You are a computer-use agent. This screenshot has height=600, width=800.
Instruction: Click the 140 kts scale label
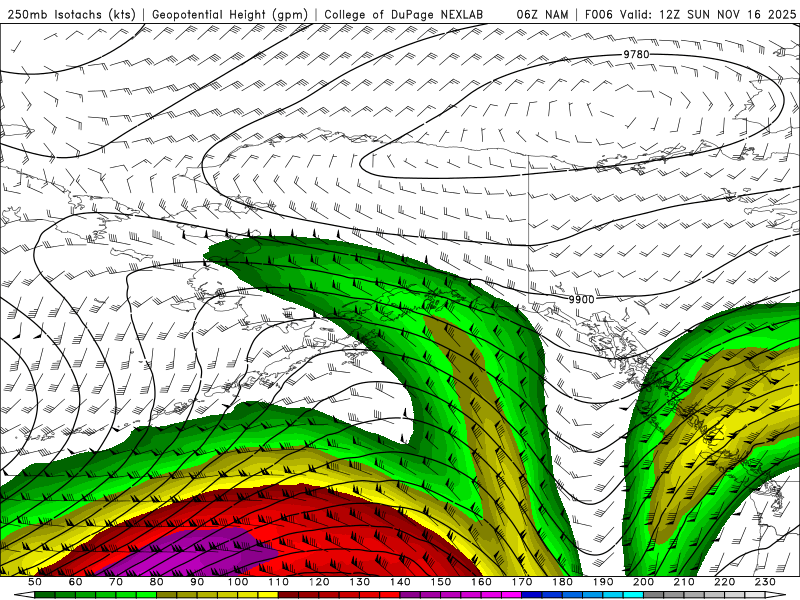[400, 582]
